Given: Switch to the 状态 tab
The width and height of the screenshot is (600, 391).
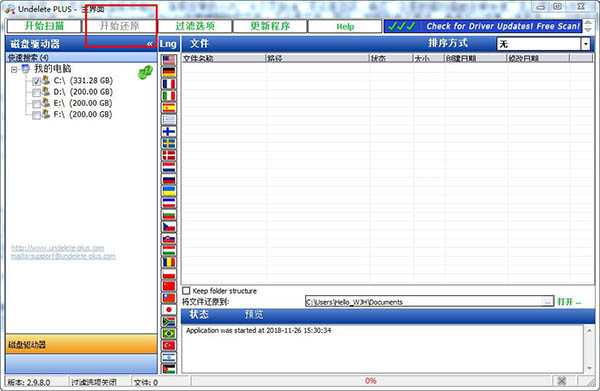Looking at the screenshot, I should point(199,314).
